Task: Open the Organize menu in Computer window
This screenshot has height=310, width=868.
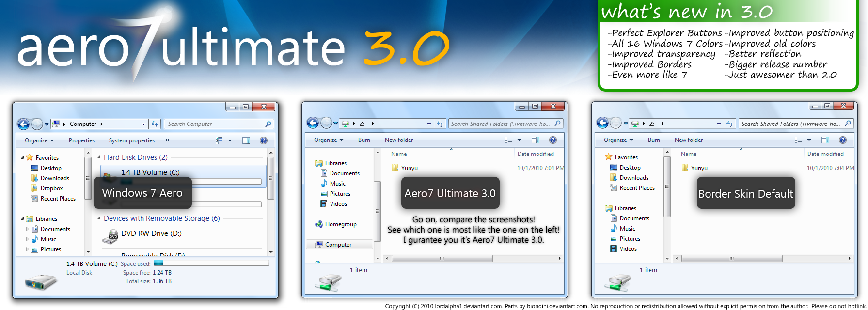Action: pyautogui.click(x=39, y=140)
